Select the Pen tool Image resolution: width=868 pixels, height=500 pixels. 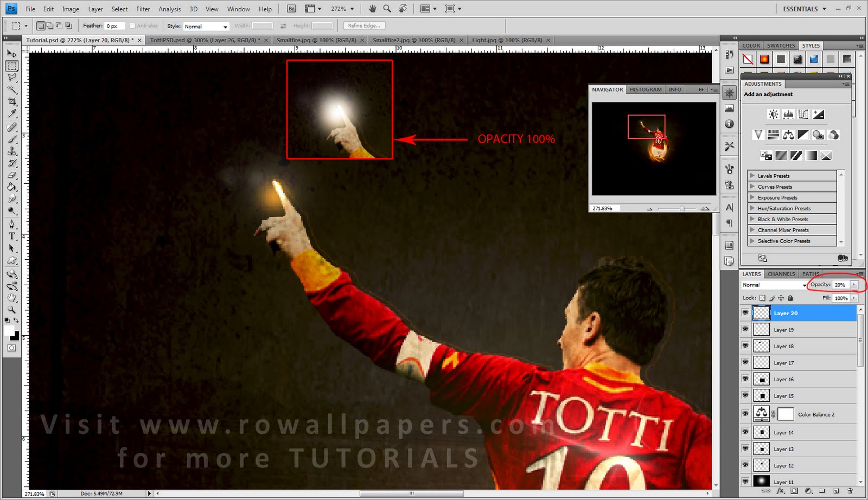[11, 224]
